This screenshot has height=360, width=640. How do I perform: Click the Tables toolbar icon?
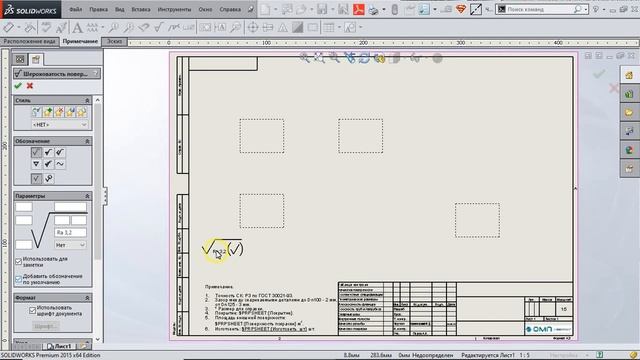(329, 28)
